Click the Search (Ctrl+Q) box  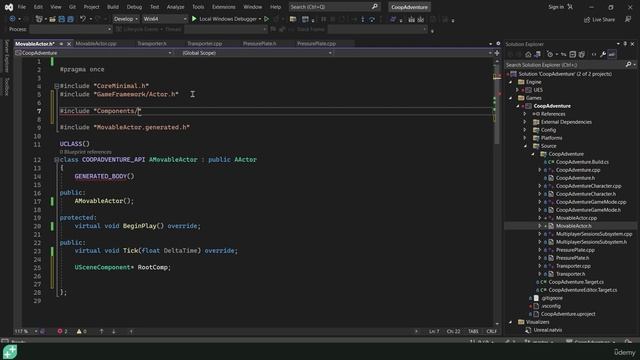[334, 7]
